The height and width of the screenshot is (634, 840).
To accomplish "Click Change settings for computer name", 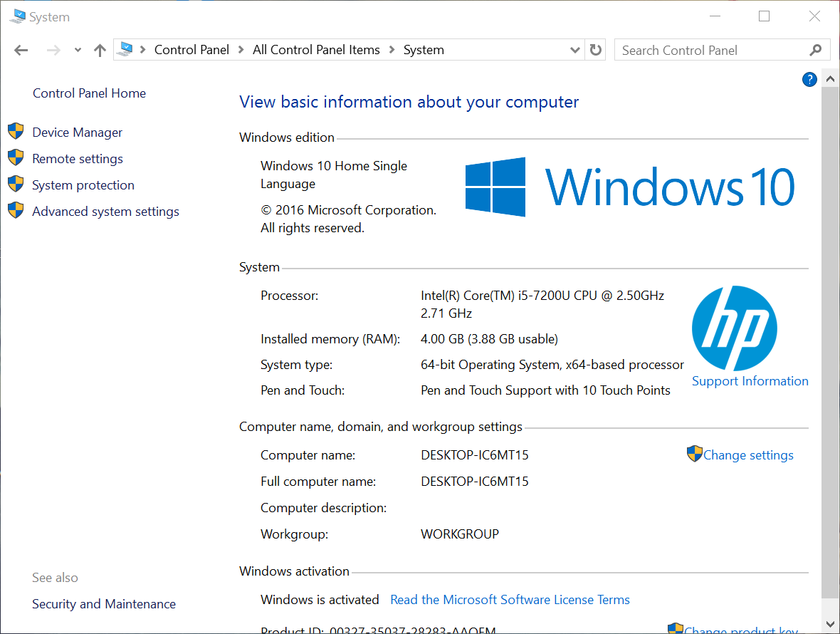I will pos(748,455).
